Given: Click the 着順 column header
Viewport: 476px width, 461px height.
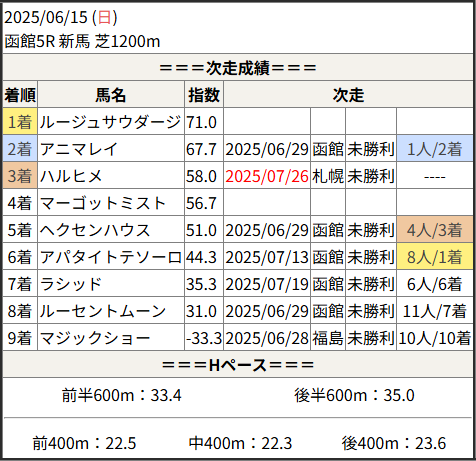Looking at the screenshot, I should click(20, 95).
